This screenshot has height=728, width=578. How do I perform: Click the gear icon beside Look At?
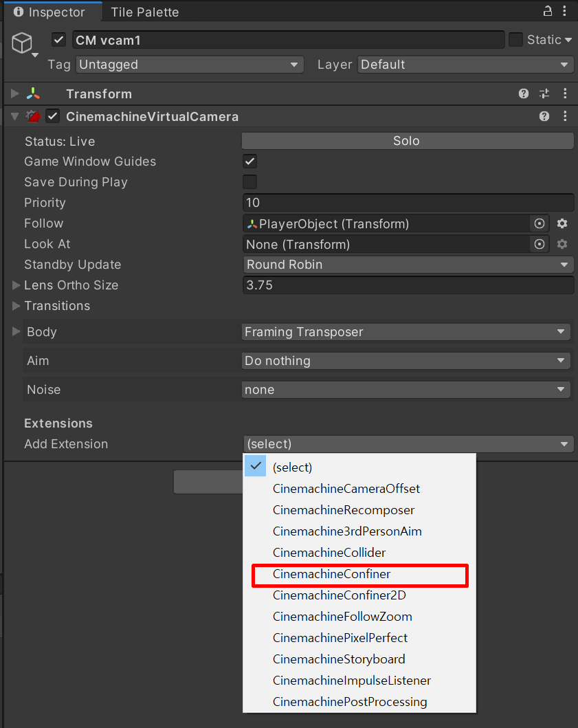[562, 244]
